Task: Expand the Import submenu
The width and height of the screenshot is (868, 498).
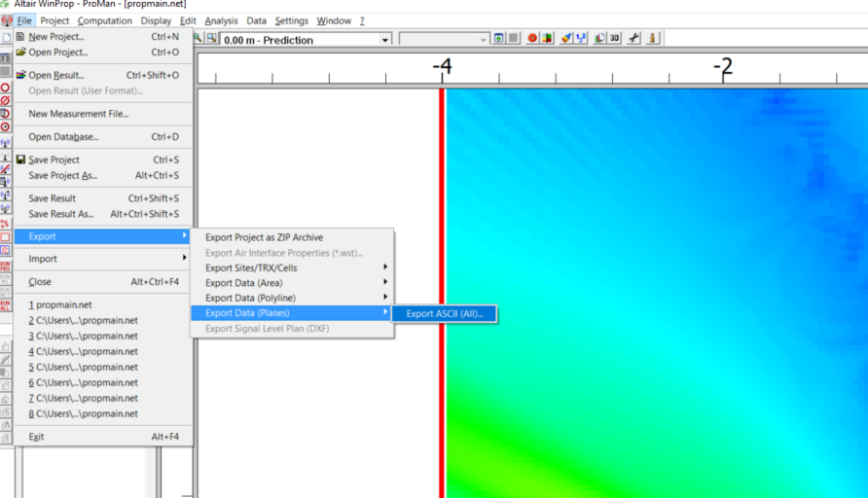Action: coord(103,259)
